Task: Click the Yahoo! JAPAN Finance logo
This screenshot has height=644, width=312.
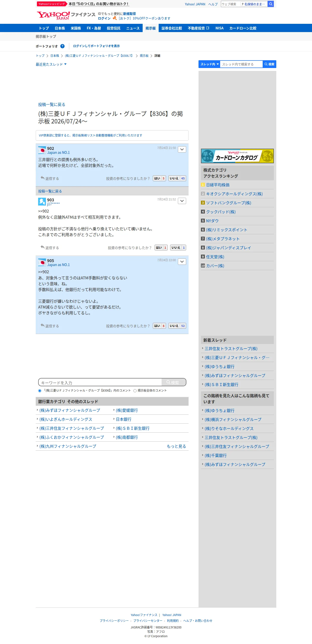Action: [x=66, y=16]
